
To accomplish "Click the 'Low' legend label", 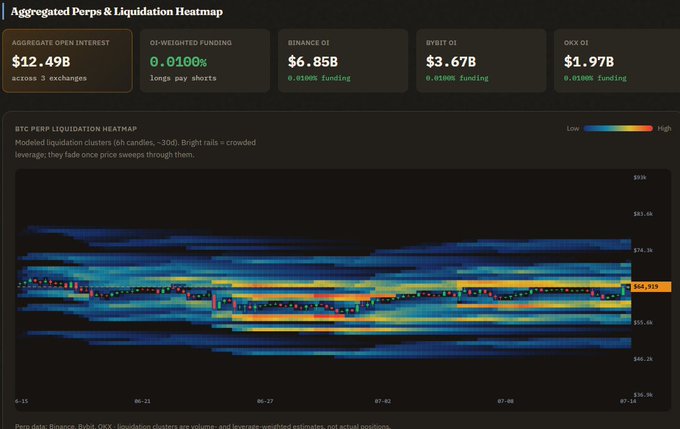I will pos(572,128).
